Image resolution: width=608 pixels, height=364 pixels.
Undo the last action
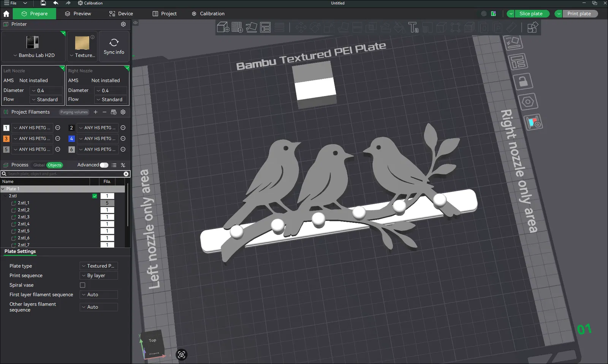click(x=56, y=3)
